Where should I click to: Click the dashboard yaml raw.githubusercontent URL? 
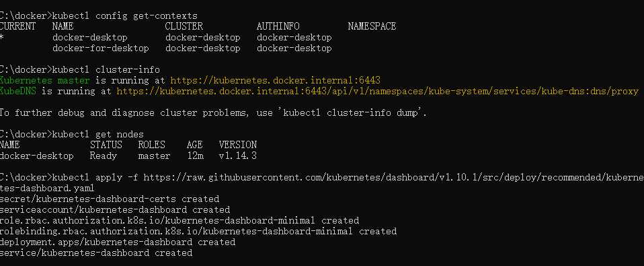click(x=393, y=178)
